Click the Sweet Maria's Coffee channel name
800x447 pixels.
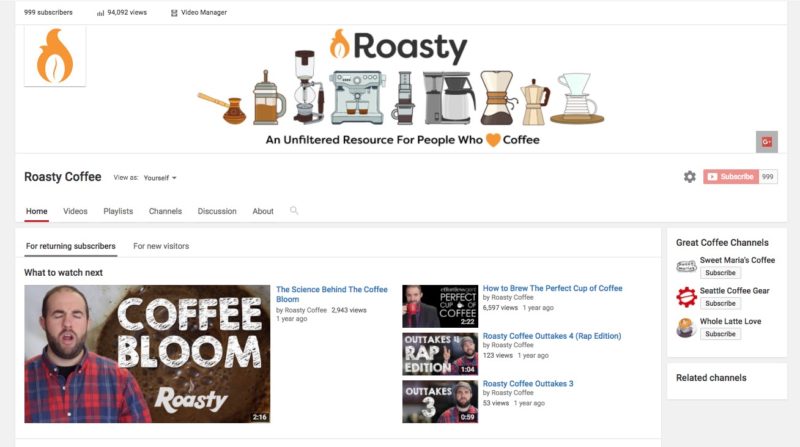click(x=737, y=260)
